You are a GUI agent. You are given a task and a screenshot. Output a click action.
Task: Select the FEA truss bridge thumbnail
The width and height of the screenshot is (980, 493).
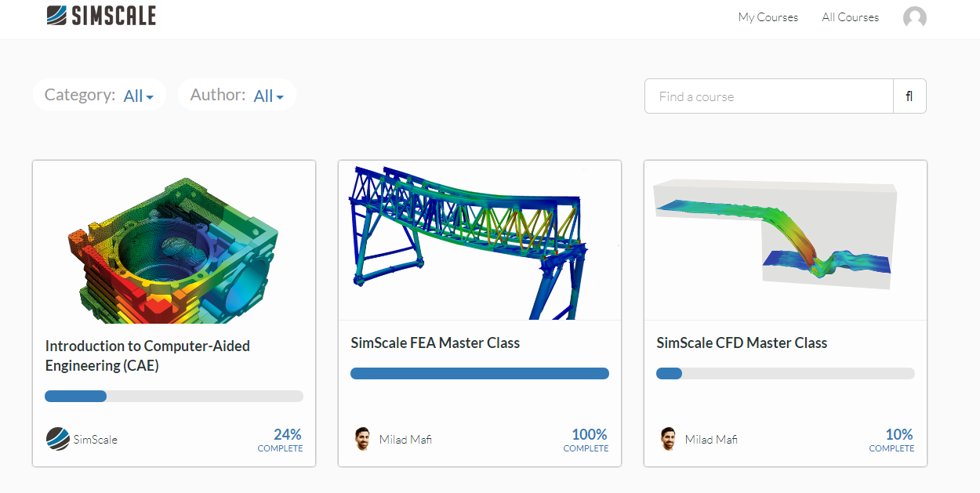click(x=479, y=241)
